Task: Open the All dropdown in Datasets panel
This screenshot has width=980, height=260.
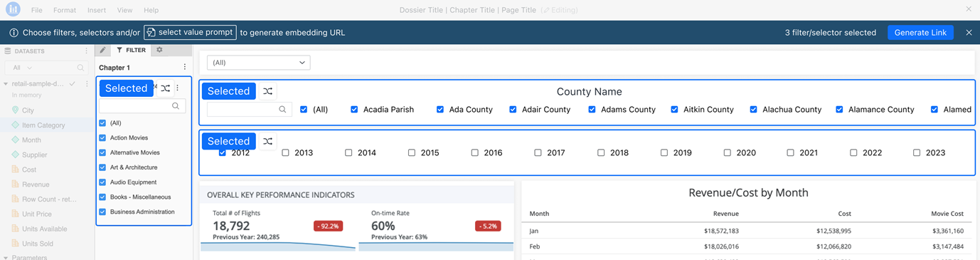Action: 21,68
